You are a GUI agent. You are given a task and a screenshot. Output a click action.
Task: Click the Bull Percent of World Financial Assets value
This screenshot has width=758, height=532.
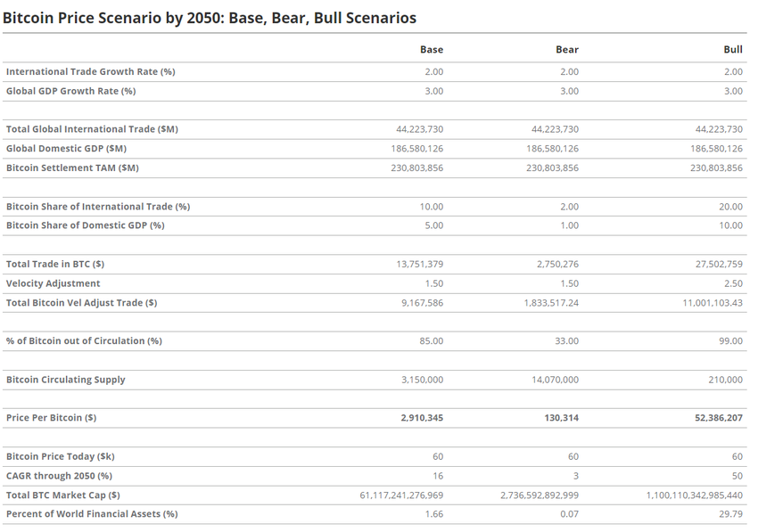point(730,514)
